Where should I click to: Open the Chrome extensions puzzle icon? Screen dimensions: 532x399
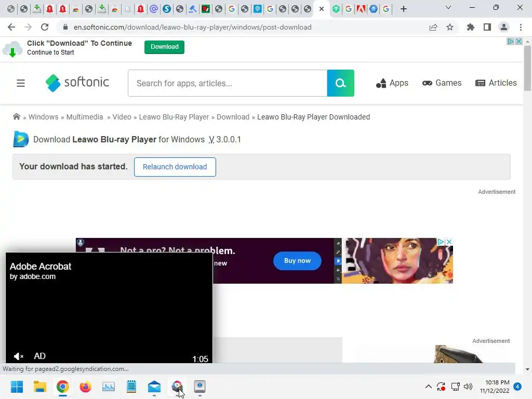(470, 27)
